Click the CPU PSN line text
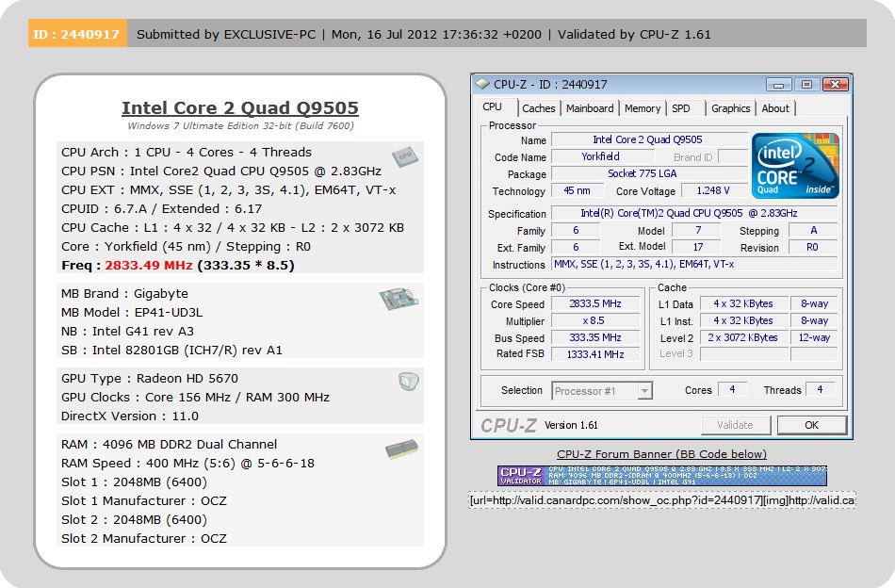Image resolution: width=895 pixels, height=588 pixels. point(221,171)
